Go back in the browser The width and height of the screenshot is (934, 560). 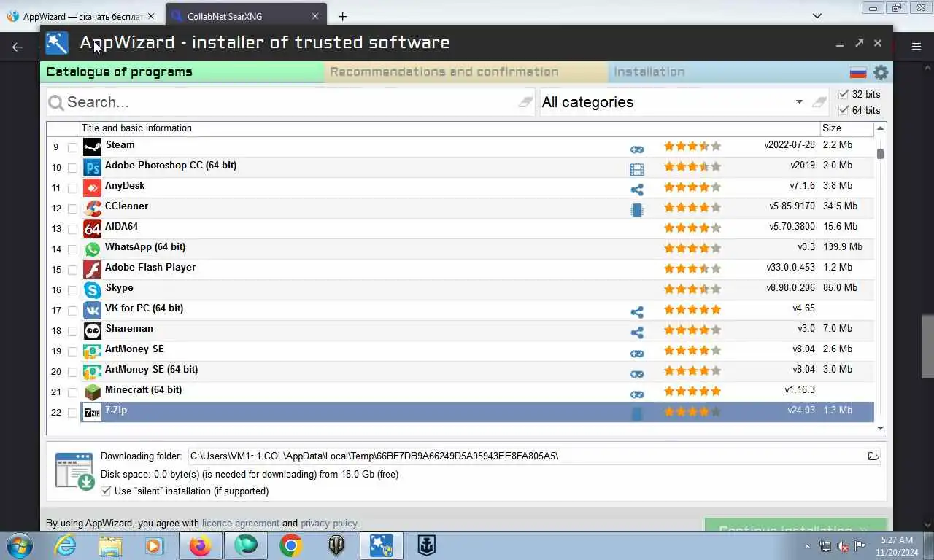[x=18, y=47]
